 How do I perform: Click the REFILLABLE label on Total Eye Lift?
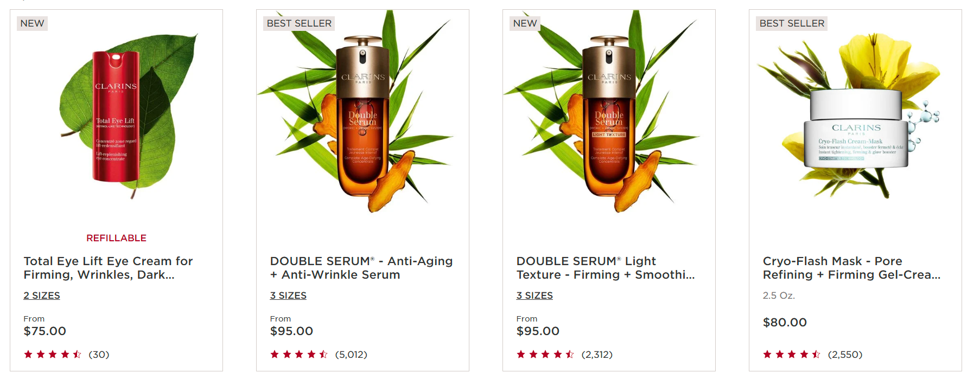point(116,238)
